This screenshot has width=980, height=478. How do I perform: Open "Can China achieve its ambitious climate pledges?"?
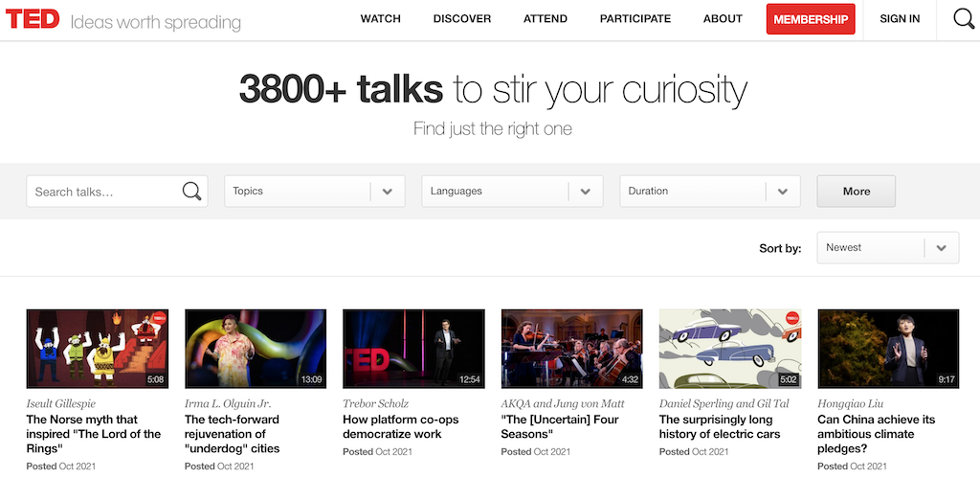click(877, 434)
